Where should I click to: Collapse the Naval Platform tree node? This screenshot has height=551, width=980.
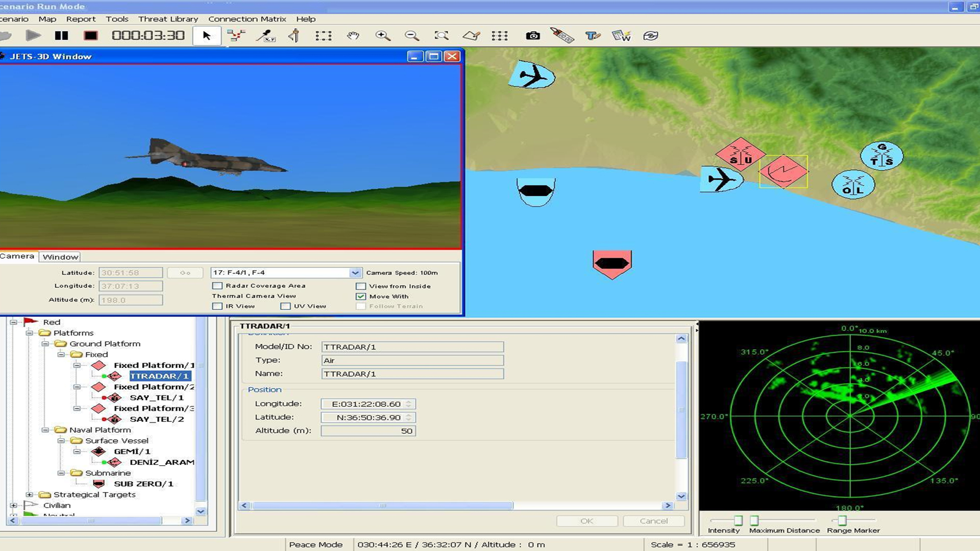tap(45, 430)
